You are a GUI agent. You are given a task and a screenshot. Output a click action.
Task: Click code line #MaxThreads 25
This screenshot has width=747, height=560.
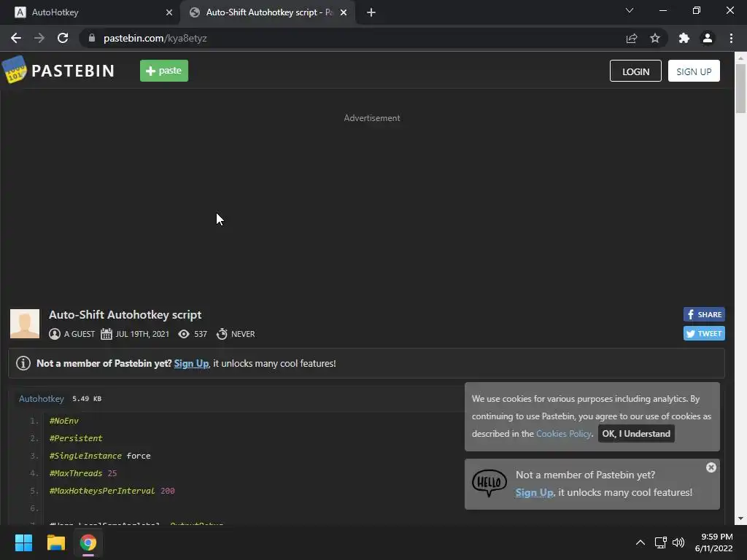click(x=83, y=473)
